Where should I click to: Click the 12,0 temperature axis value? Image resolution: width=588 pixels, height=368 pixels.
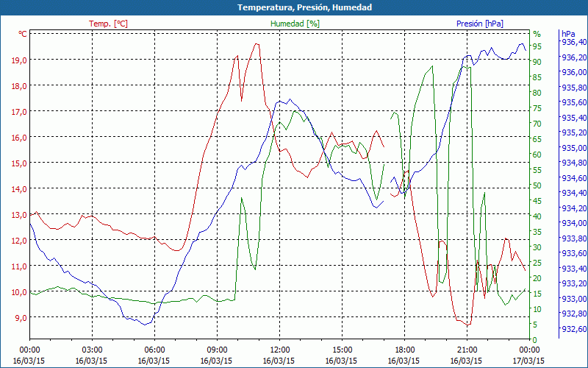pyautogui.click(x=19, y=241)
